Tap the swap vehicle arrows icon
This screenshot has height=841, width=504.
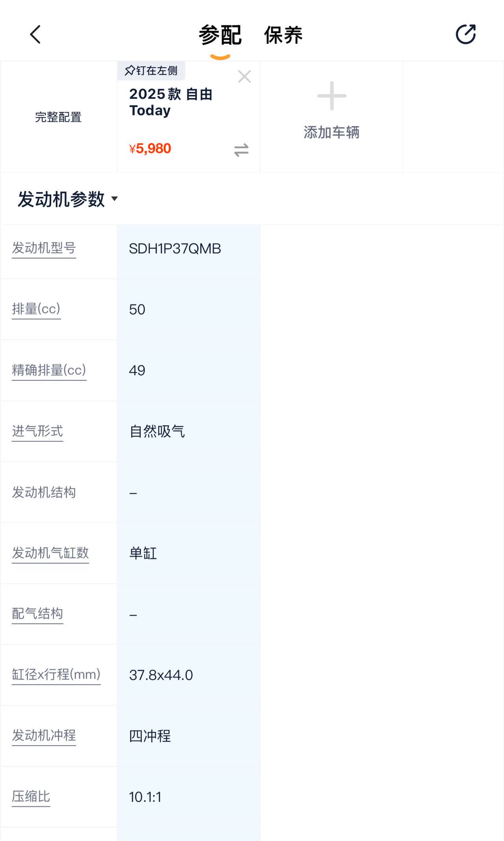pos(241,150)
